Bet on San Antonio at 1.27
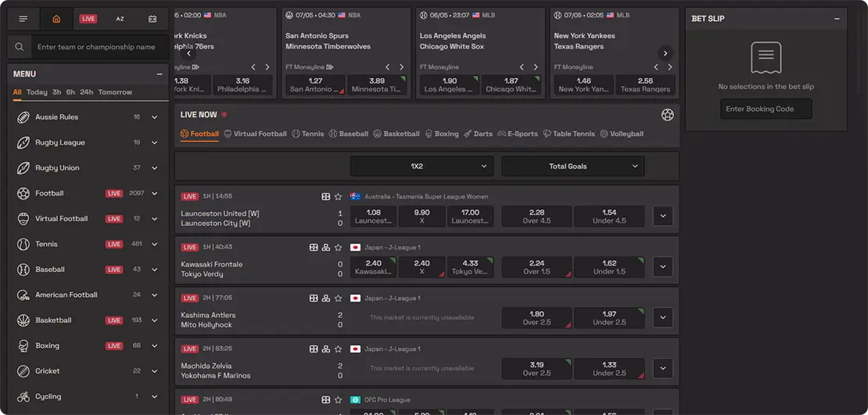Screen dimensions: 868x415 tap(316, 85)
